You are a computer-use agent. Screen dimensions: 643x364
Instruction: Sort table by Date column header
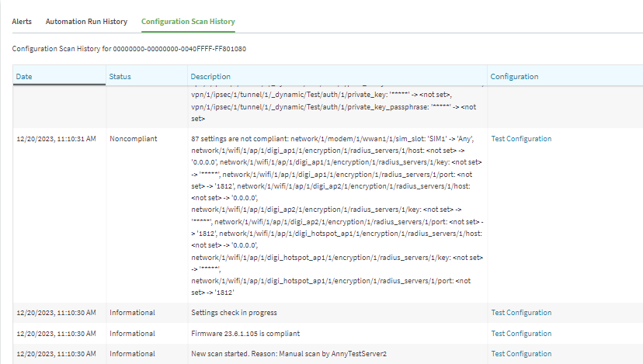coord(24,76)
